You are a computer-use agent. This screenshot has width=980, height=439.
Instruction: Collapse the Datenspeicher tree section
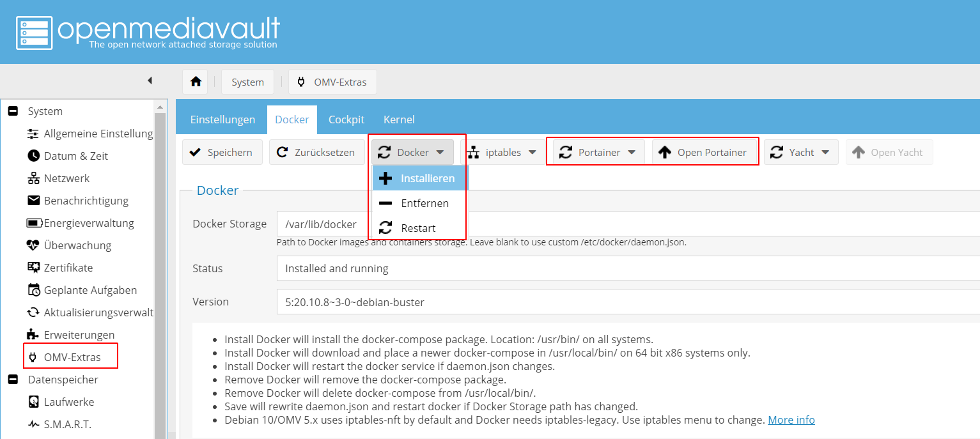click(x=13, y=380)
